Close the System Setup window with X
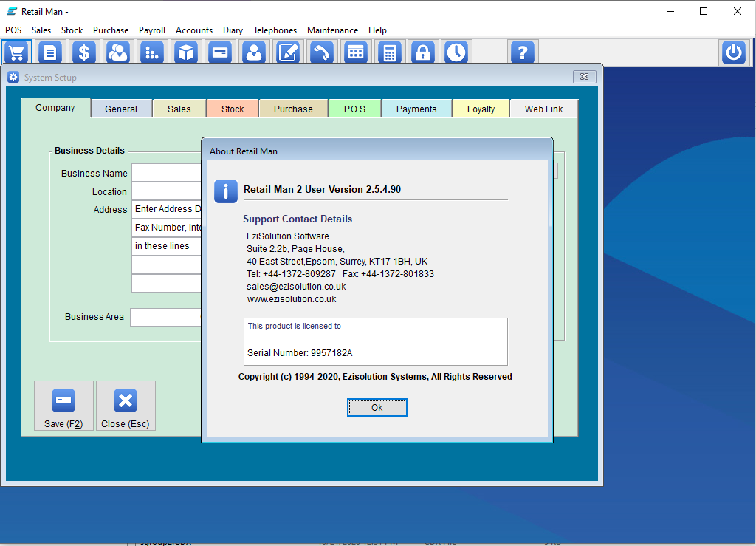 [x=585, y=77]
